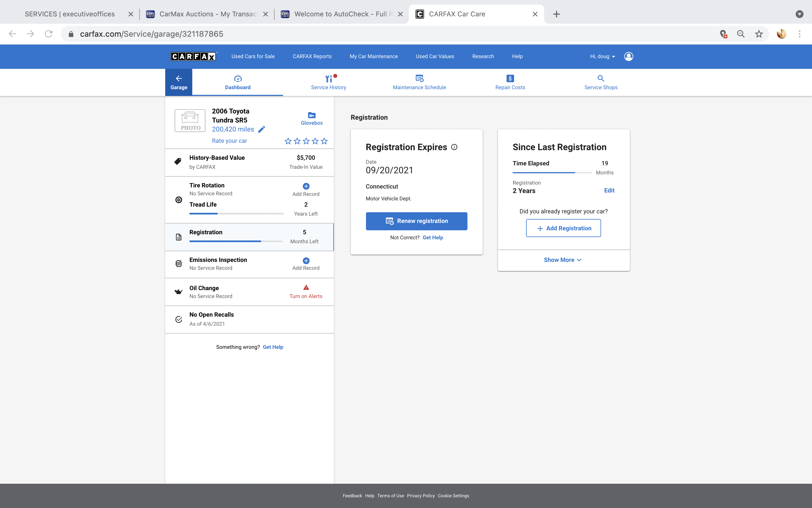Screen dimensions: 812x508
Task: Click the Emissions Inspection icon
Action: (x=179, y=264)
